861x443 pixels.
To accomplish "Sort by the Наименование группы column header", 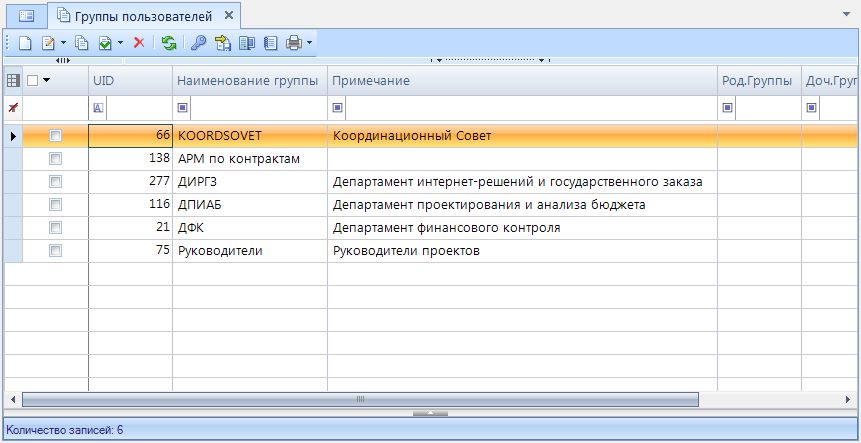I will point(248,80).
